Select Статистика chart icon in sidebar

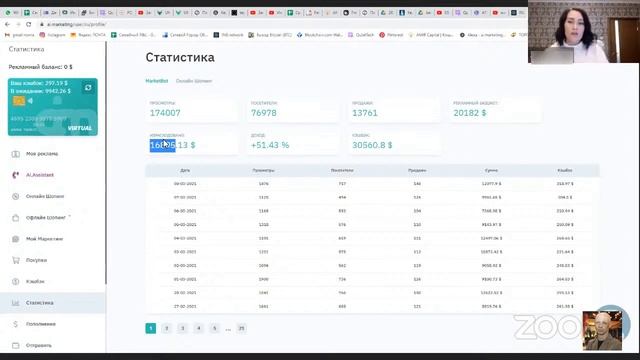pyautogui.click(x=16, y=303)
